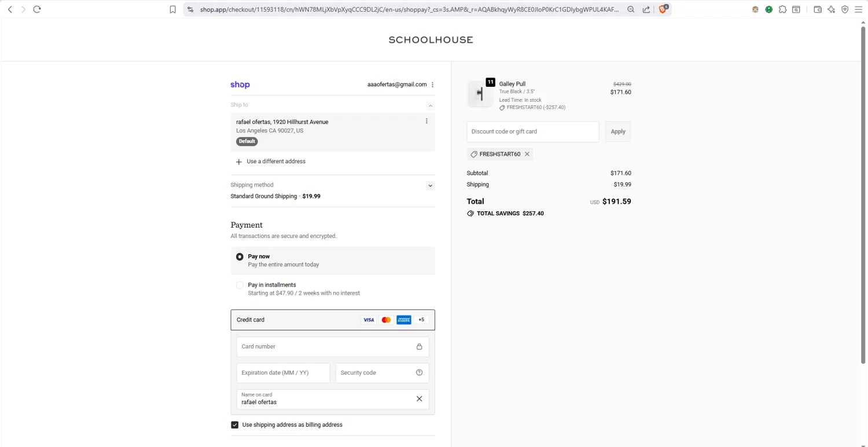Click security code help question mark icon
The height and width of the screenshot is (447, 868).
[x=420, y=372]
